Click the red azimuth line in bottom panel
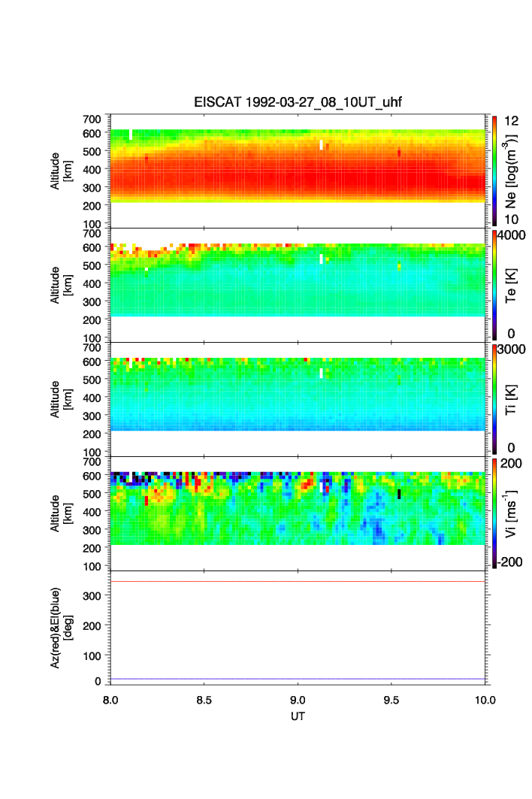Image resolution: width=532 pixels, height=799 pixels. (298, 582)
